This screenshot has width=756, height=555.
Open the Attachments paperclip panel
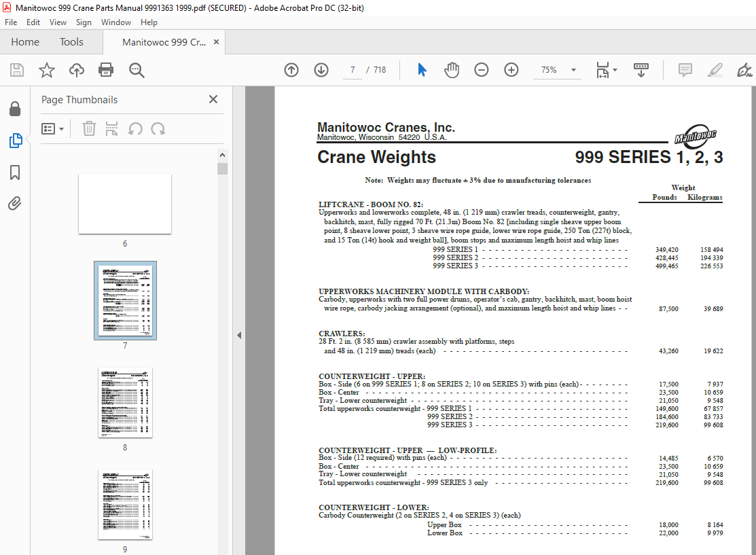(15, 204)
